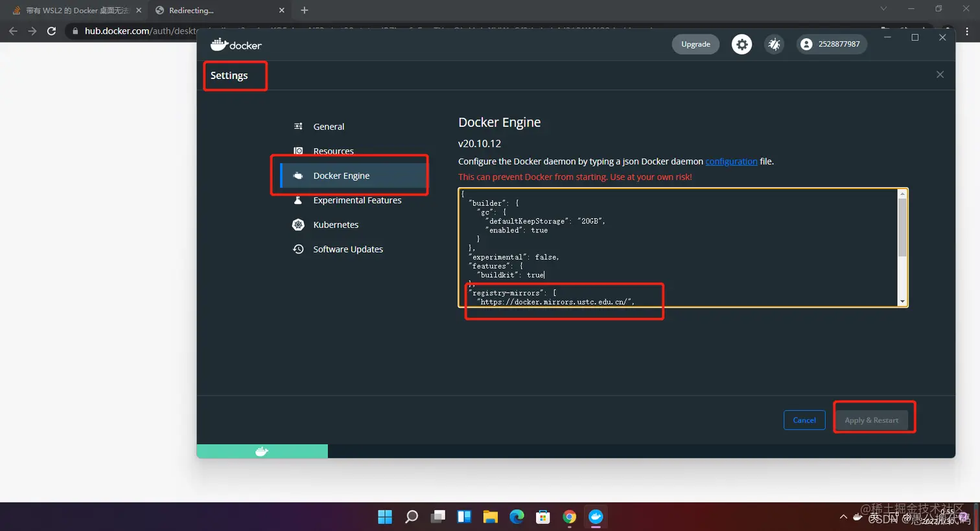Viewport: 980px width, 531px height.
Task: Click the Docker Engine whale icon
Action: coord(298,175)
